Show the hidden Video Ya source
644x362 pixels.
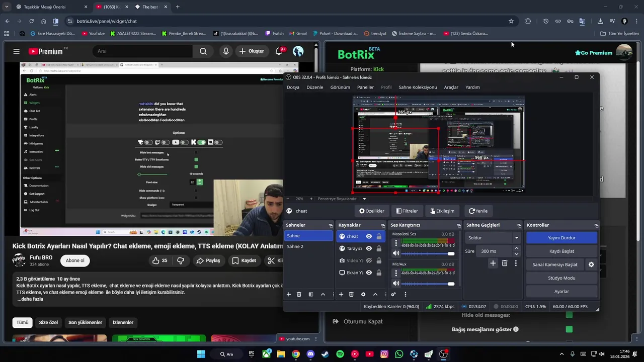pyautogui.click(x=369, y=260)
